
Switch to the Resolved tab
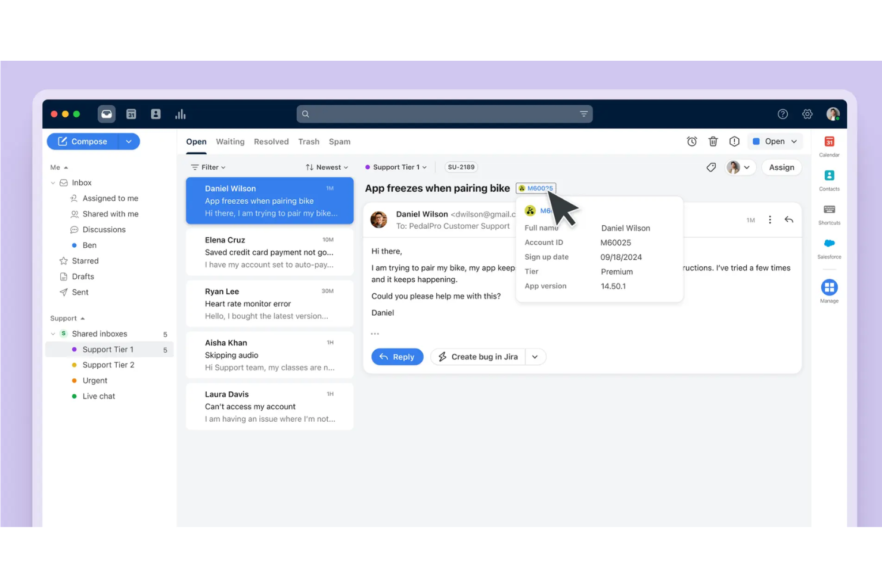[271, 141]
